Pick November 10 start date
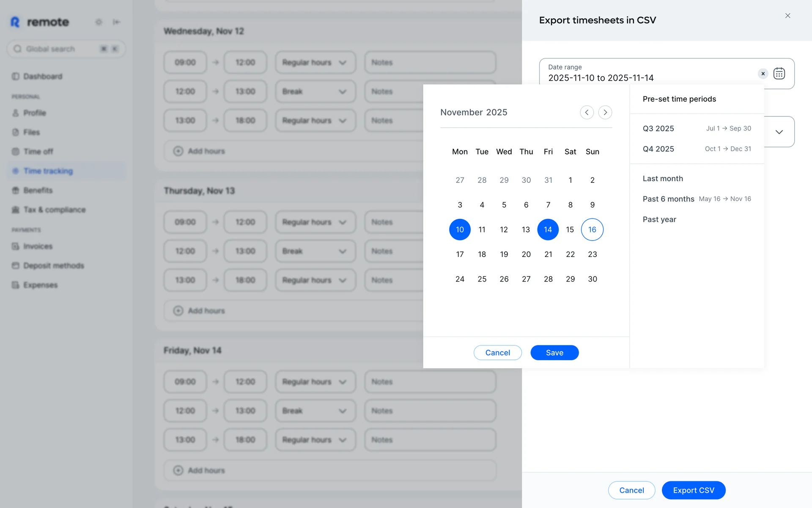812x508 pixels. pos(460,229)
